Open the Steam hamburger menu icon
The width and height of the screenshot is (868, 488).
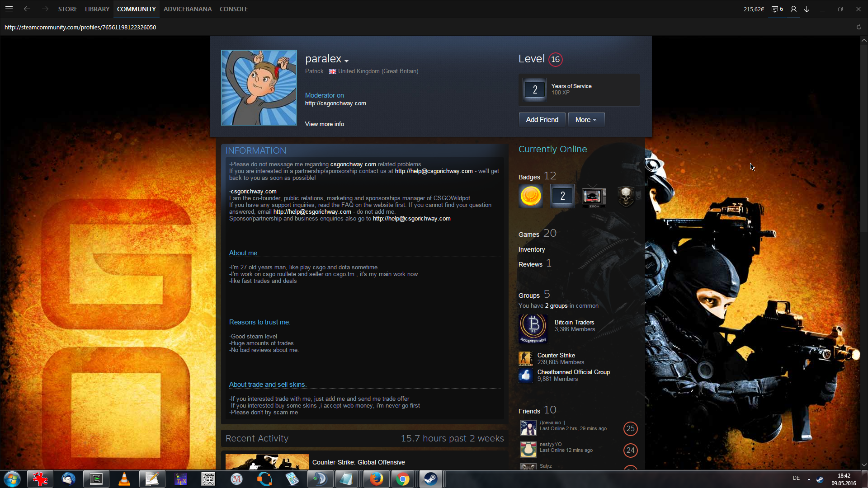(9, 9)
